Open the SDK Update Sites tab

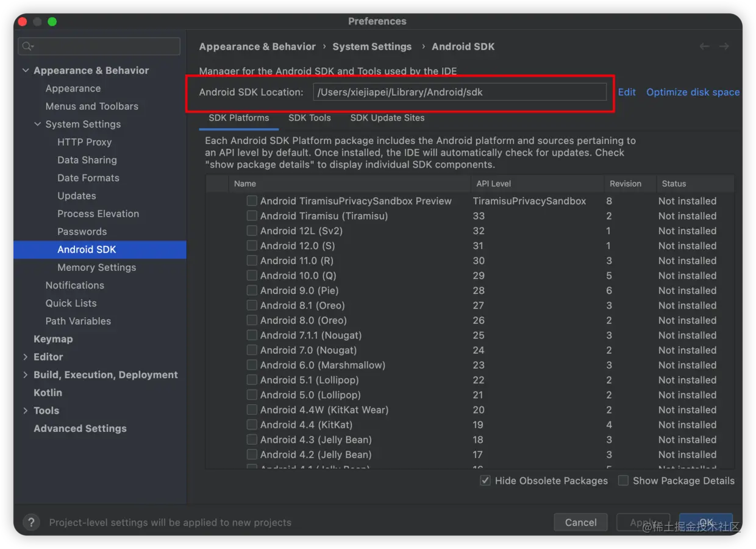(387, 118)
